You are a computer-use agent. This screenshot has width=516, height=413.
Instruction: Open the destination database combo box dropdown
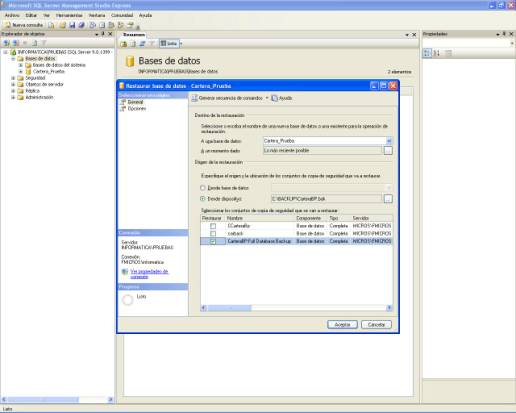(x=389, y=141)
